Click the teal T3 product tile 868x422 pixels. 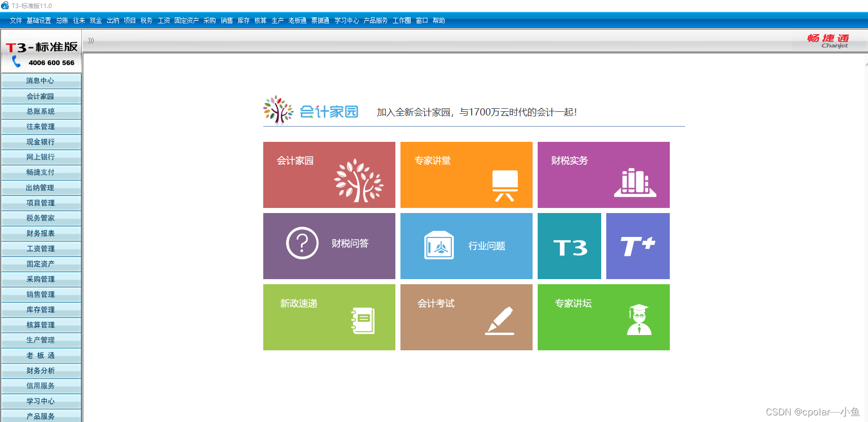pyautogui.click(x=569, y=246)
